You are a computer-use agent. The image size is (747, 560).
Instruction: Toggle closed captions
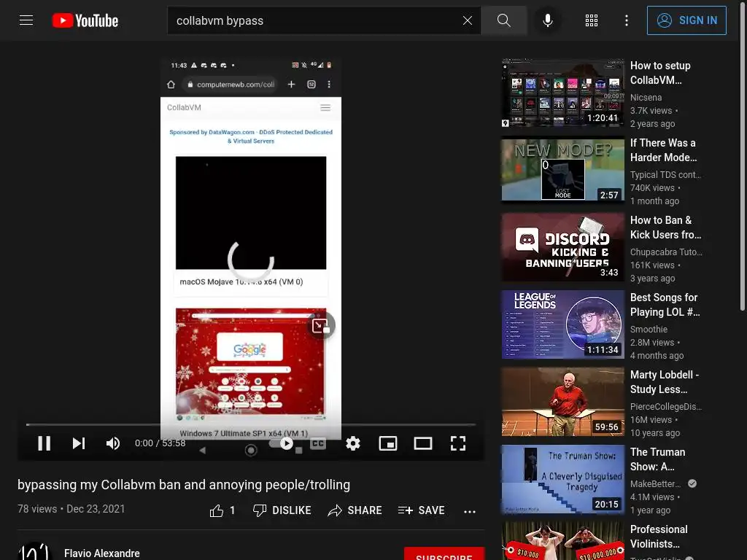pyautogui.click(x=318, y=443)
